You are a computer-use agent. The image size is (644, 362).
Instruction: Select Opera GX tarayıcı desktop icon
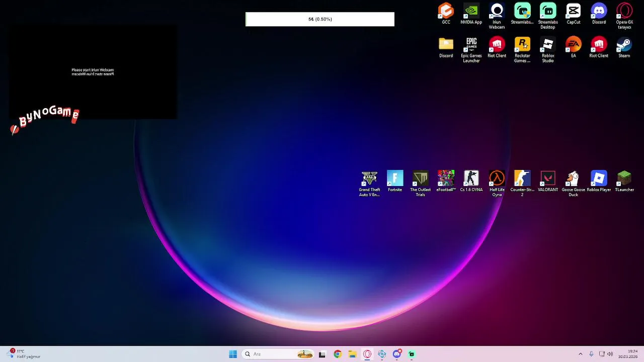(624, 16)
